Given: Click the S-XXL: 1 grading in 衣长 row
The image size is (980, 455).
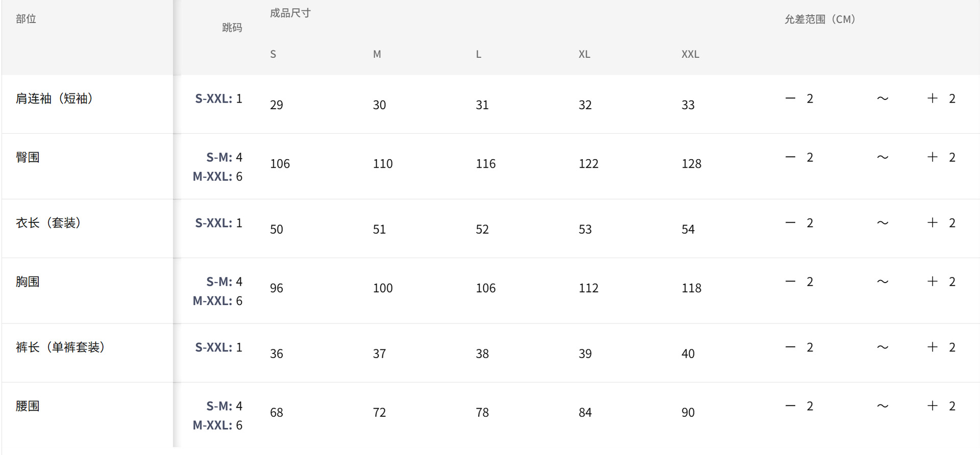Looking at the screenshot, I should (218, 223).
